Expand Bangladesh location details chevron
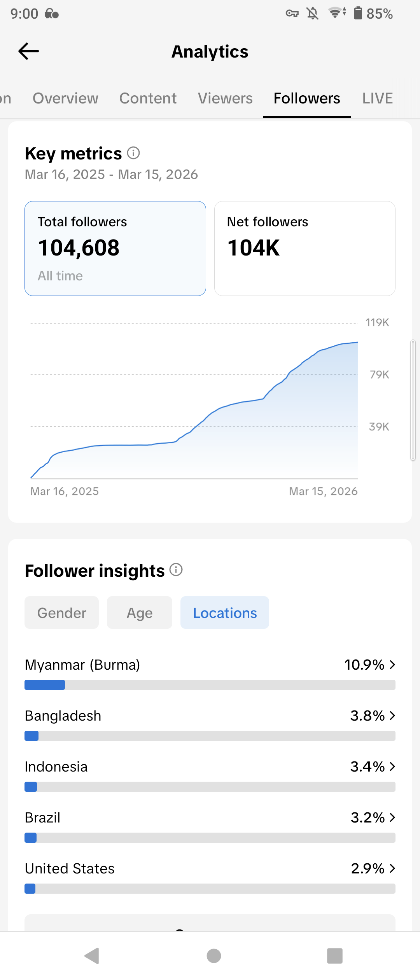The height and width of the screenshot is (980, 420). click(x=392, y=716)
